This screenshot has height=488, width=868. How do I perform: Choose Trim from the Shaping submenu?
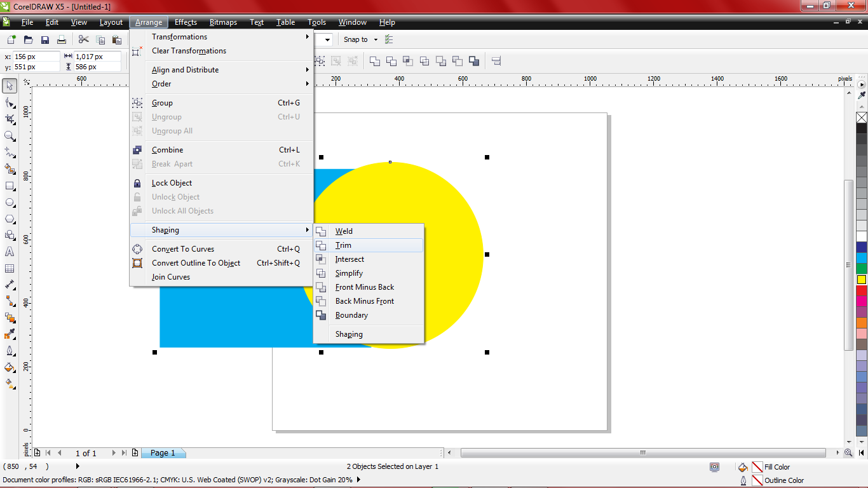pyautogui.click(x=342, y=245)
